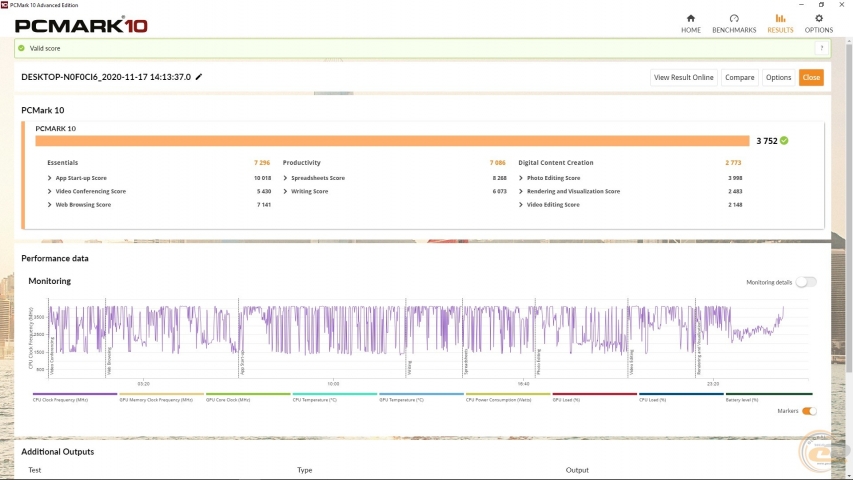Image resolution: width=853 pixels, height=480 pixels.
Task: Select GPU Core Clock legend swatch
Action: (248, 393)
